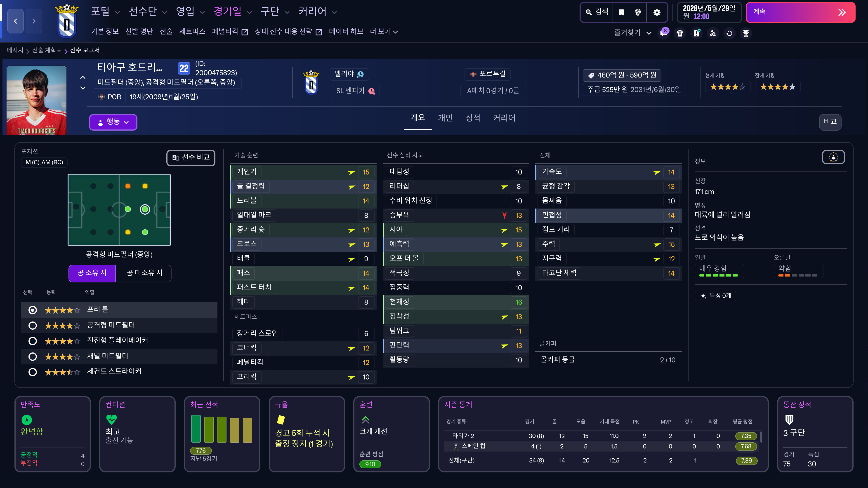Switch to the 성적 tab
Image resolution: width=868 pixels, height=488 pixels.
pyautogui.click(x=472, y=118)
